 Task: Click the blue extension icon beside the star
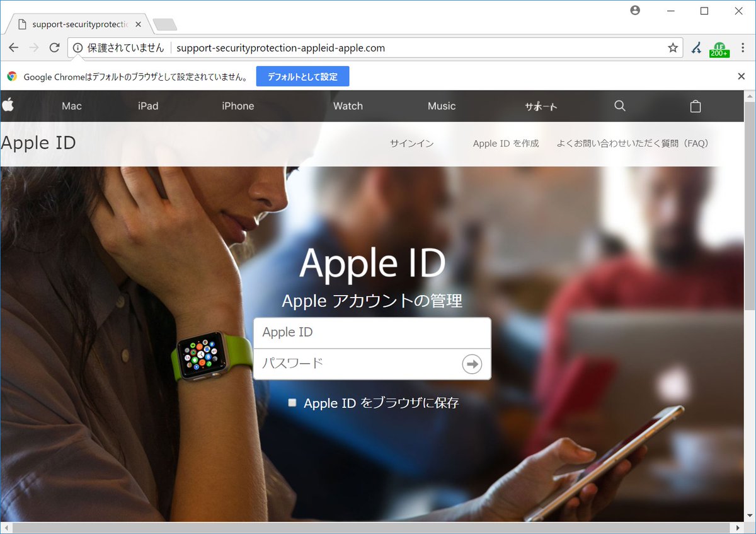[x=696, y=48]
